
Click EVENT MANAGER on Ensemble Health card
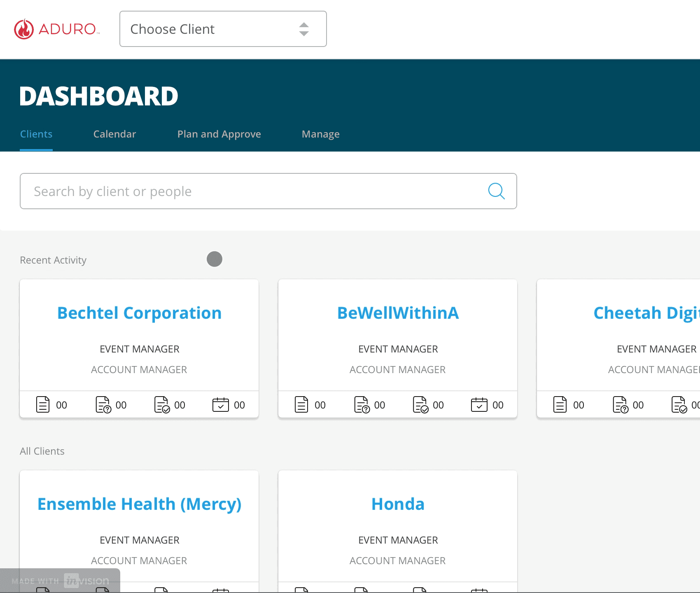tap(140, 540)
